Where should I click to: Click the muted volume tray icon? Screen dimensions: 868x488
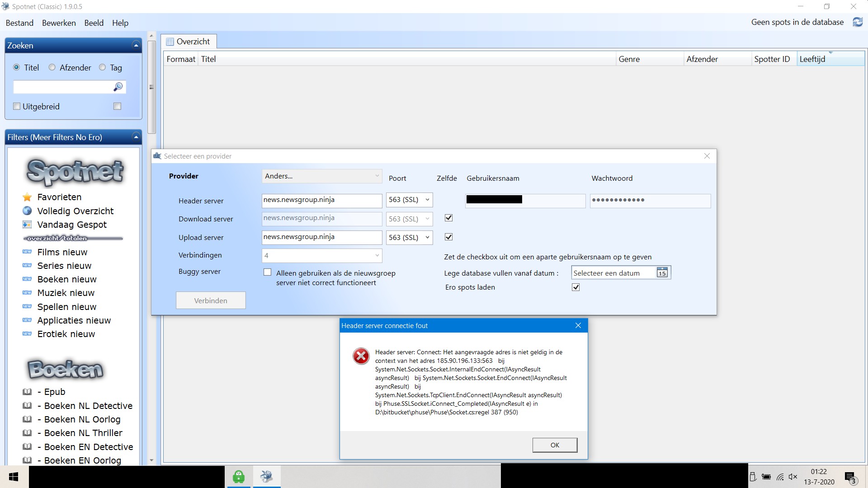click(793, 477)
